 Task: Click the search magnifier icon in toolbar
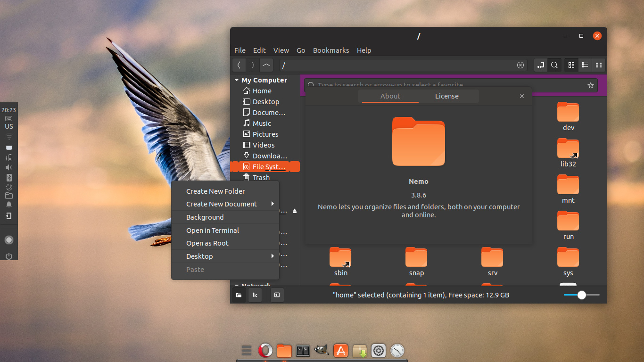click(x=554, y=65)
